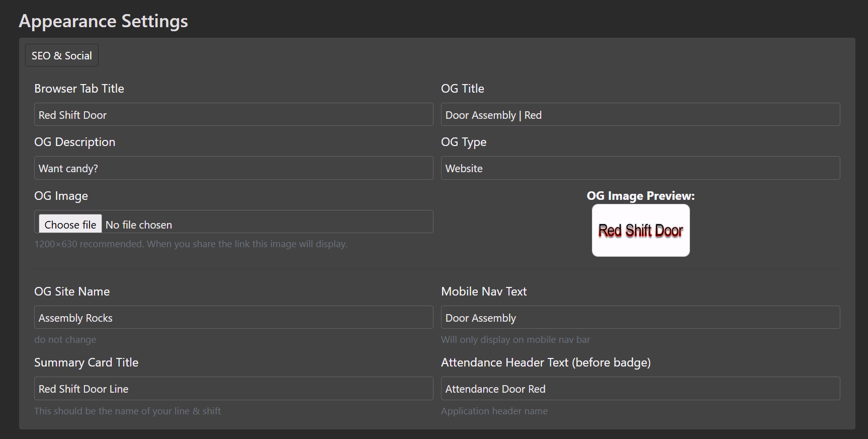
Task: Click the "Appearance Settings" page heading
Action: 103,21
